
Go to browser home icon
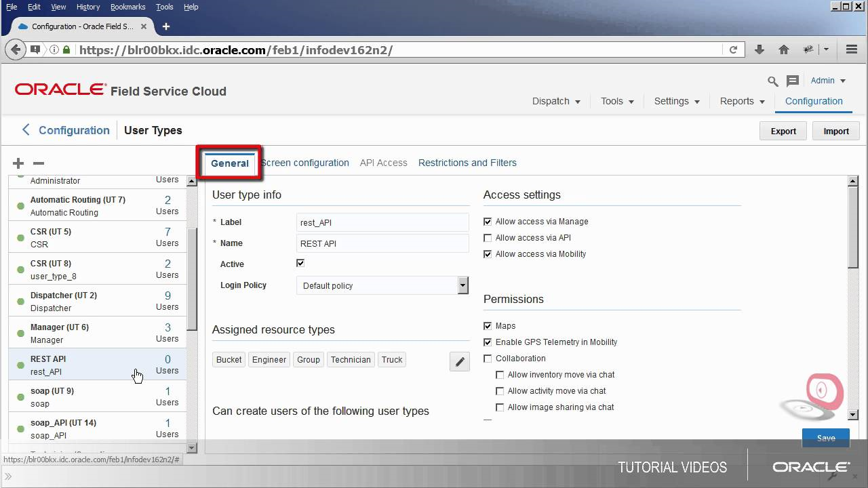[784, 49]
